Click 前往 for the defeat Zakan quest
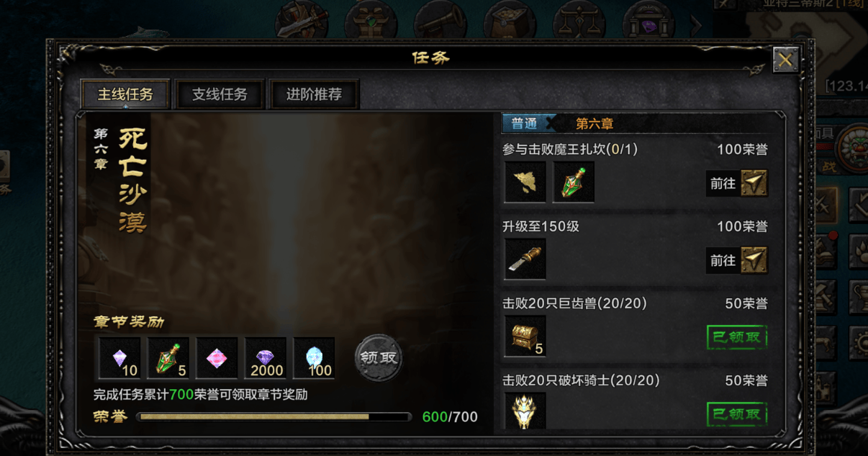The image size is (868, 456). click(737, 184)
